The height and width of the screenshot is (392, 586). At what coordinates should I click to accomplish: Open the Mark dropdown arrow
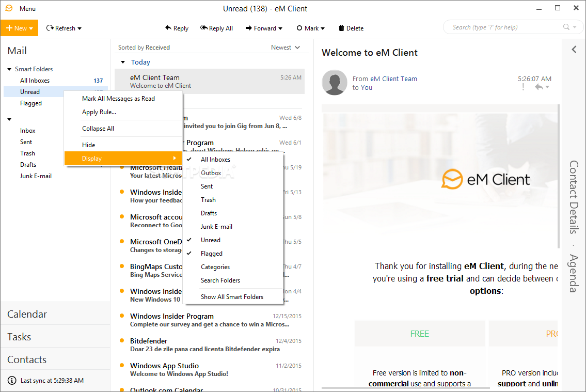point(323,28)
